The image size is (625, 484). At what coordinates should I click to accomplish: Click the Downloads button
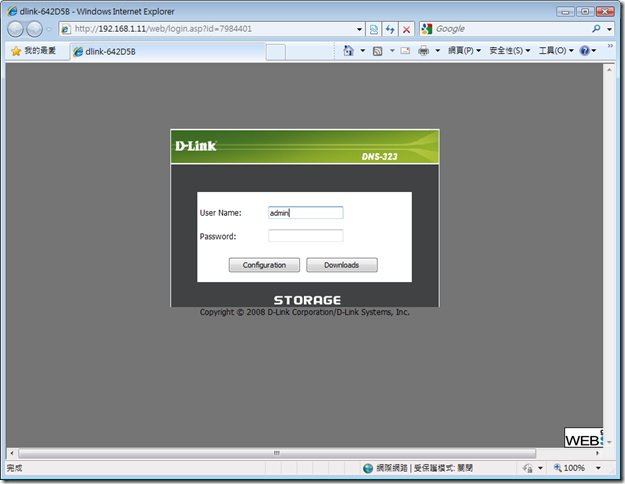tap(342, 265)
